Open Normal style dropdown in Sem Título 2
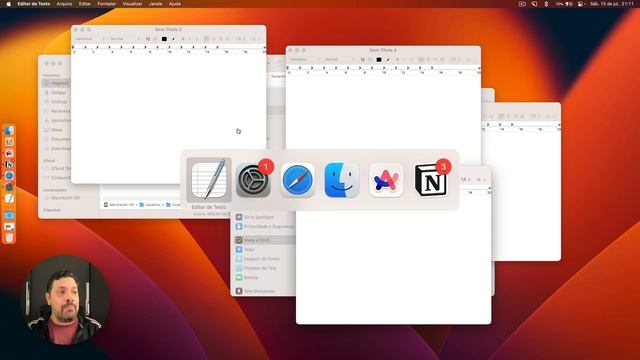This screenshot has width=640, height=360. [124, 39]
